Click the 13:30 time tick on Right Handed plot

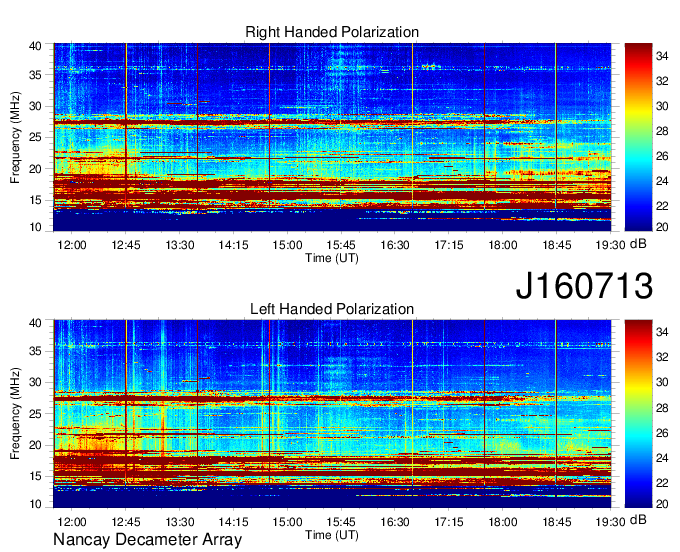tap(180, 245)
